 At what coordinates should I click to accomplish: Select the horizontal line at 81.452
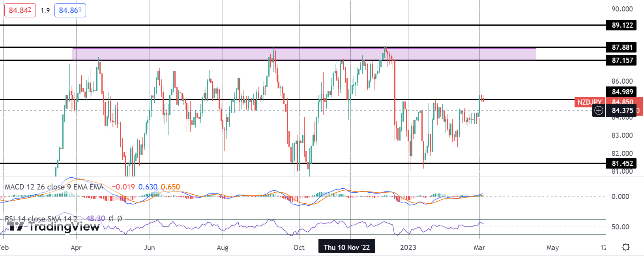[x=303, y=163]
